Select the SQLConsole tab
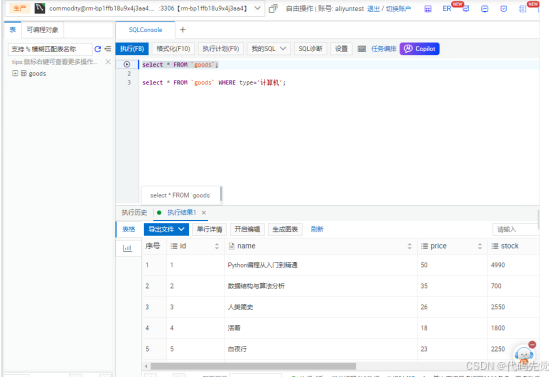553x377 pixels. 145,30
